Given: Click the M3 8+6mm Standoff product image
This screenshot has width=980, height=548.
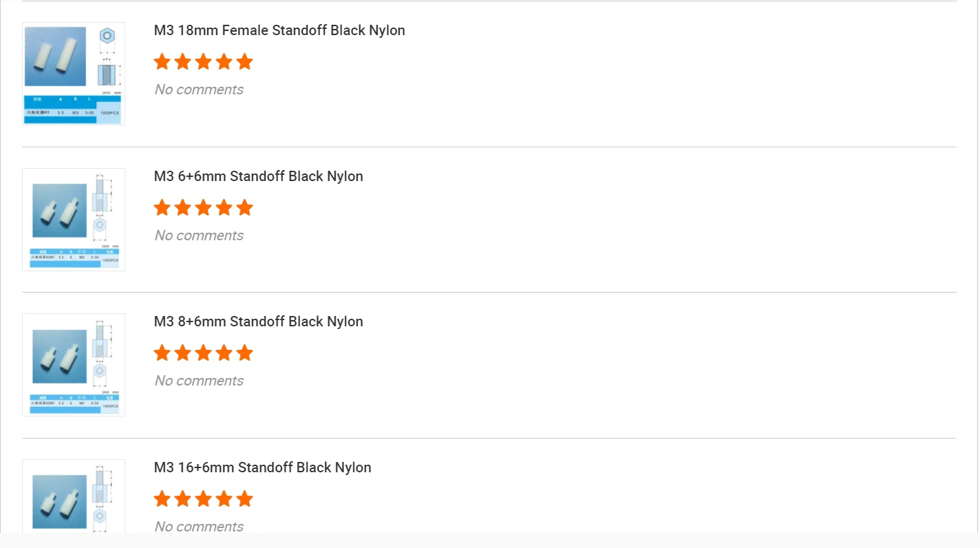Looking at the screenshot, I should [x=74, y=365].
